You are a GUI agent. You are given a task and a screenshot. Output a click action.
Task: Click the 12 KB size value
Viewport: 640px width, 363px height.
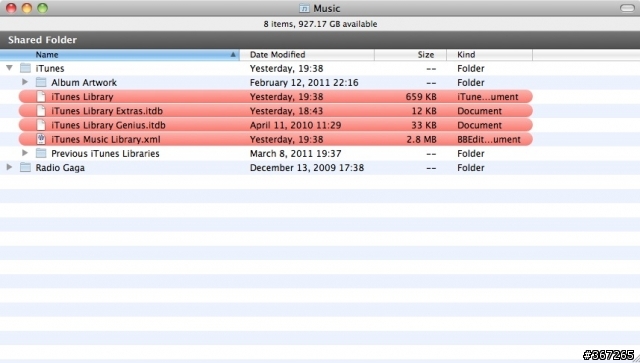424,111
